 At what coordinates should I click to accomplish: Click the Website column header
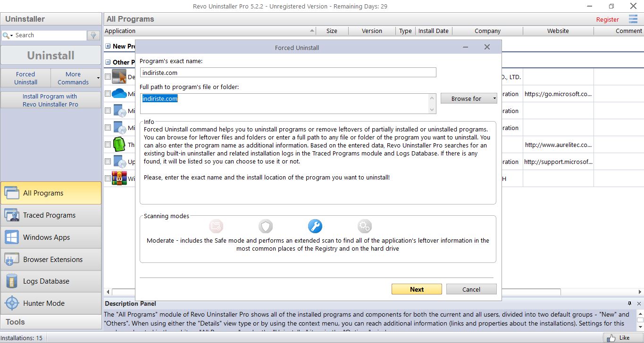558,31
